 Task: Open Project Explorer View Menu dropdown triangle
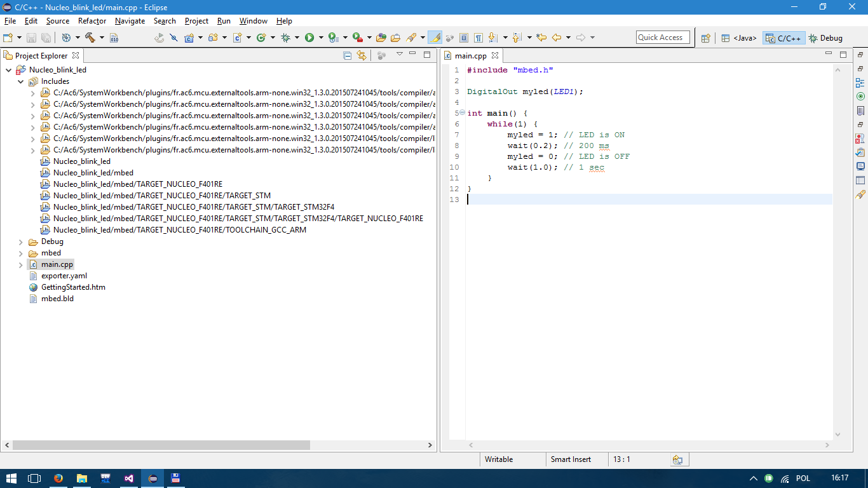400,55
